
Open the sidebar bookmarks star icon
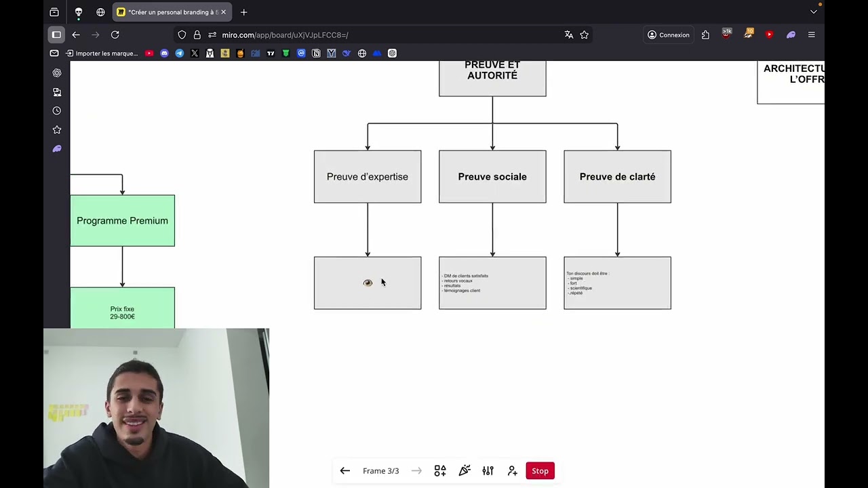[x=57, y=129]
